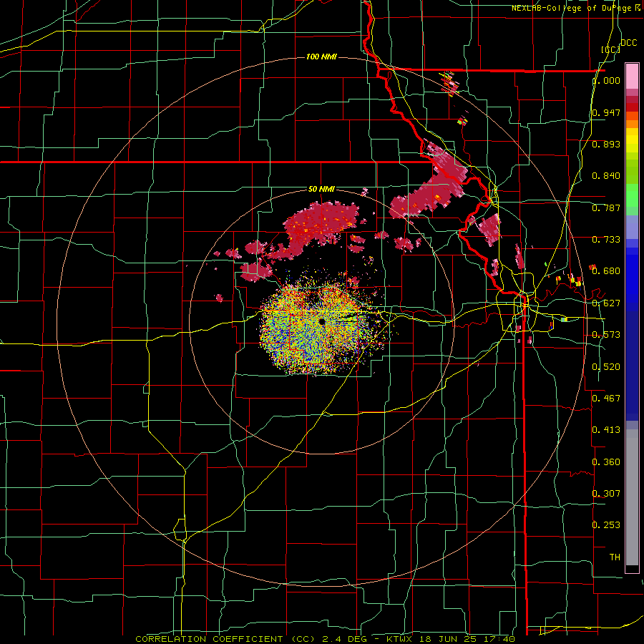Viewport: 644px width, 644px height.
Task: Click the pink top segment of color bar
Action: pyautogui.click(x=632, y=77)
